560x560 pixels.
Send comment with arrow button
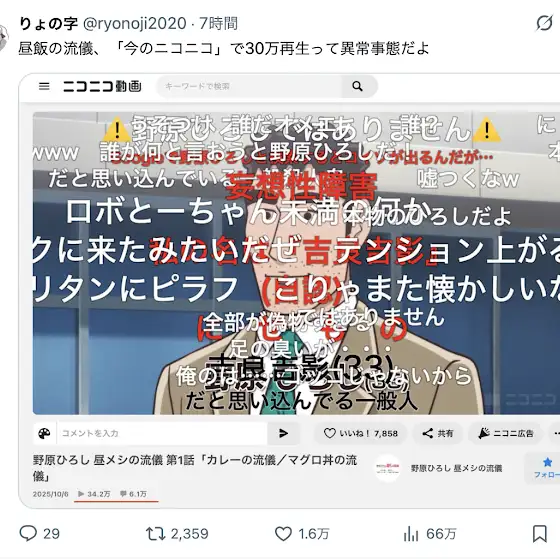pos(284,434)
